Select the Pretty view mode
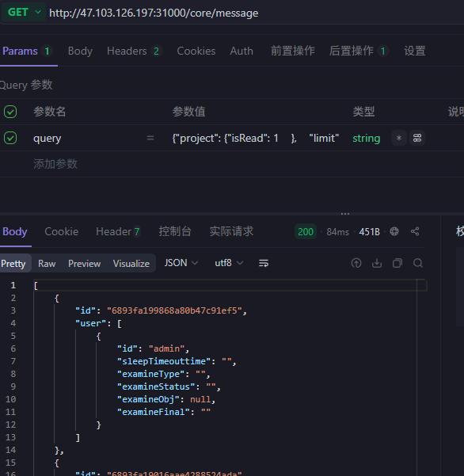The image size is (464, 476). [x=14, y=263]
